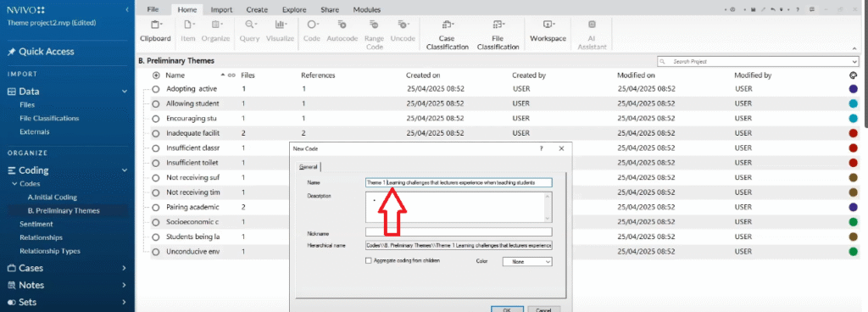868x312 pixels.
Task: Open the Workspace menu
Action: pyautogui.click(x=548, y=31)
